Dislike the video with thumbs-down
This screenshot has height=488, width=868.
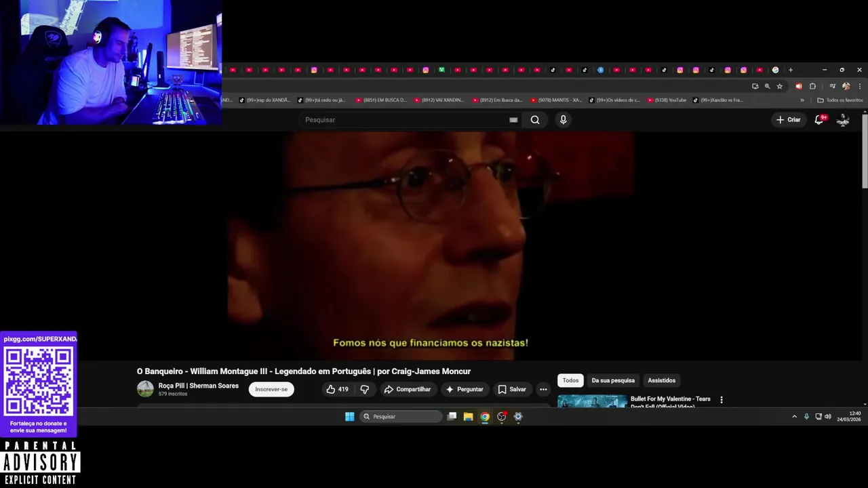(x=365, y=389)
